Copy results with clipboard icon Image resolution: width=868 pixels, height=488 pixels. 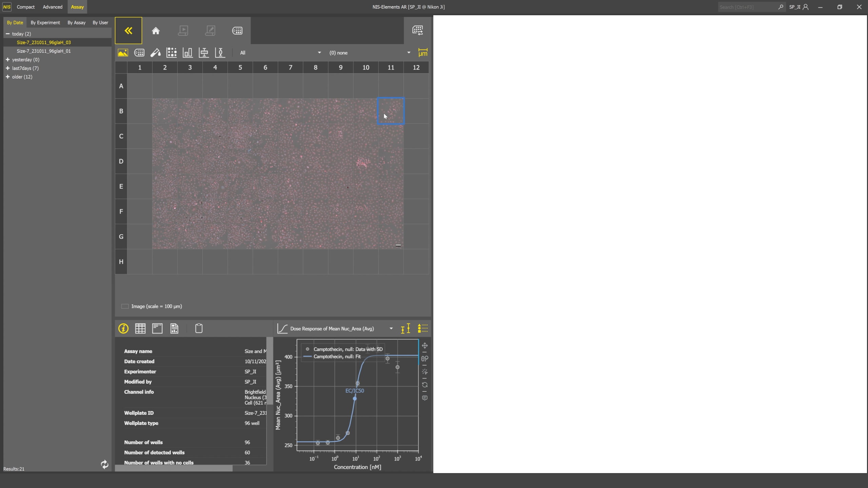click(199, 328)
